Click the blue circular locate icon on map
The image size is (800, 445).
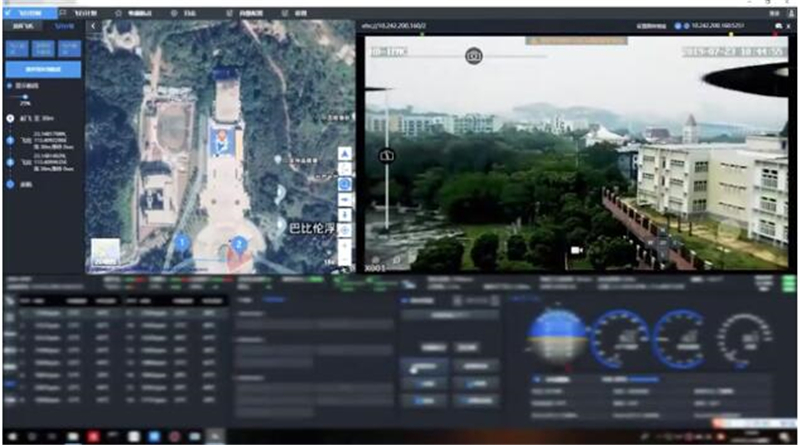(x=345, y=183)
